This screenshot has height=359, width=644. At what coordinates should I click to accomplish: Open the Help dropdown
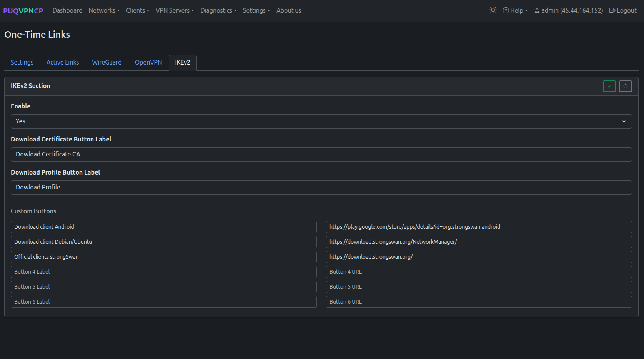[515, 10]
